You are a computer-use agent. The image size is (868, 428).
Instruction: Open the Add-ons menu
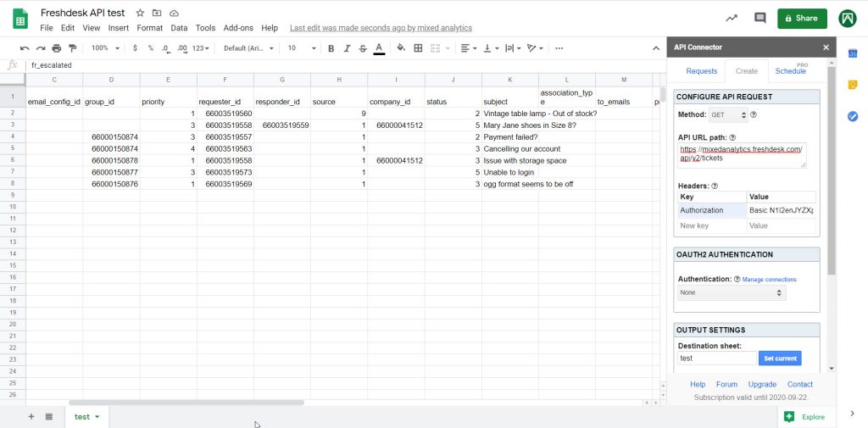[x=238, y=28]
